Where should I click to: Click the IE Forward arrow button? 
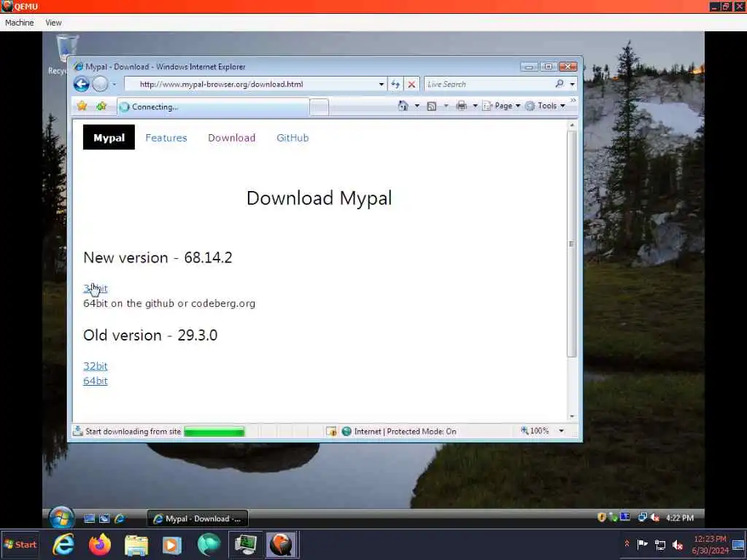[100, 85]
